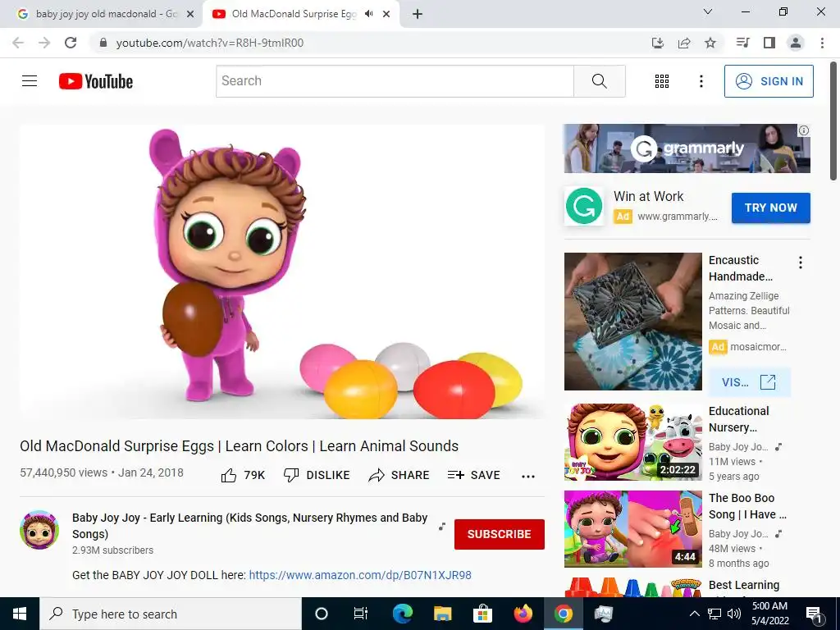Click the DISLIKE thumbs down button

[317, 475]
